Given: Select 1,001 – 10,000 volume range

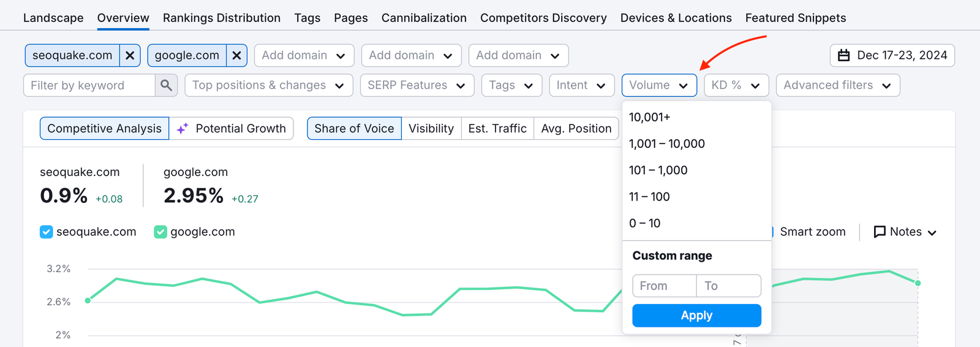Looking at the screenshot, I should click(x=696, y=143).
